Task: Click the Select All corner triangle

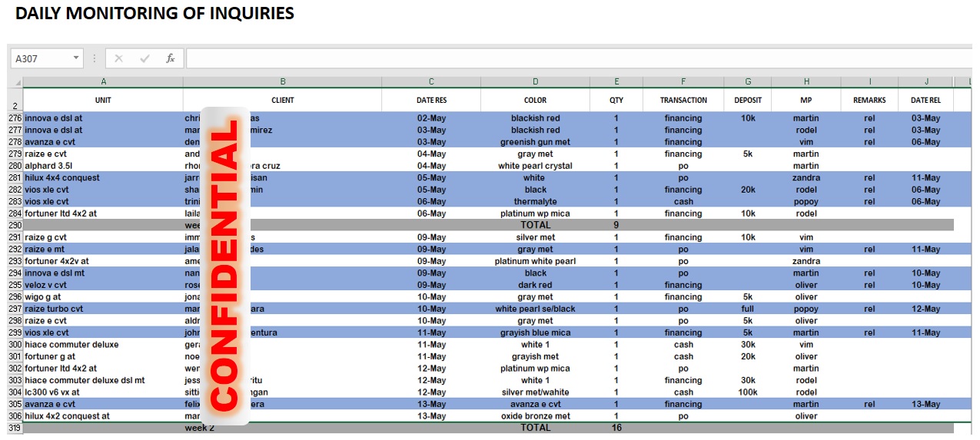Action: point(16,81)
